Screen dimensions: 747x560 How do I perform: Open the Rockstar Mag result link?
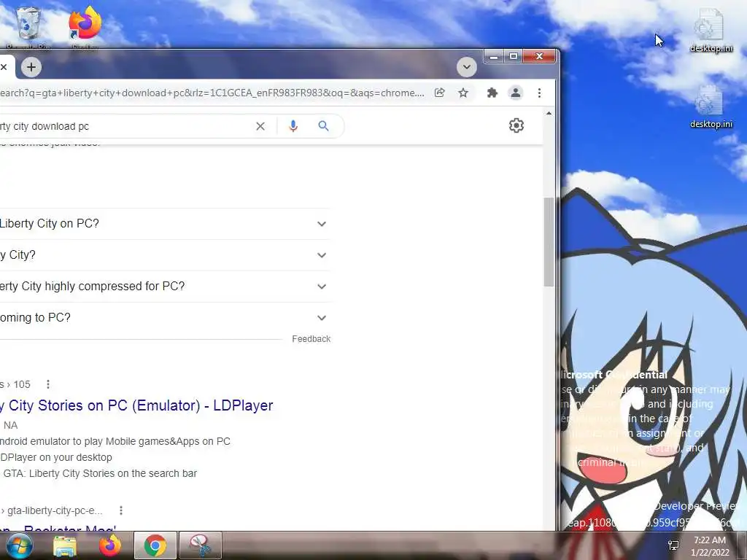pos(58,528)
